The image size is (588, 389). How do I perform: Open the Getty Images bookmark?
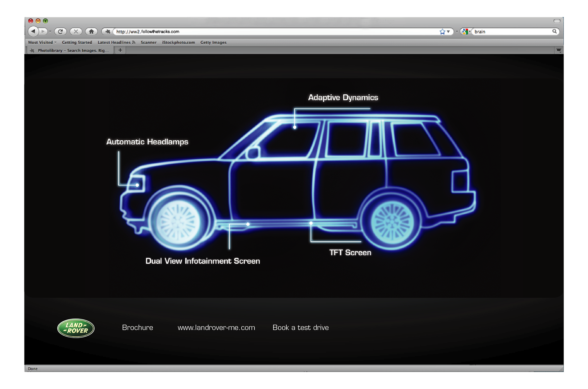pos(213,42)
